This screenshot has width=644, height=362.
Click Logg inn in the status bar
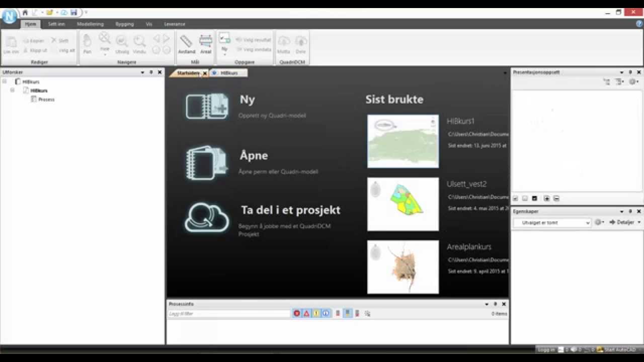click(x=546, y=350)
